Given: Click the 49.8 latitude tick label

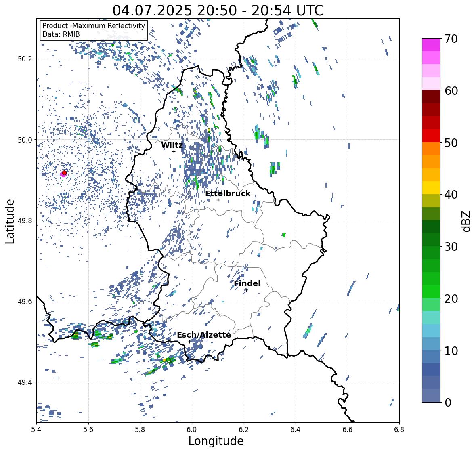Looking at the screenshot, I should point(25,220).
